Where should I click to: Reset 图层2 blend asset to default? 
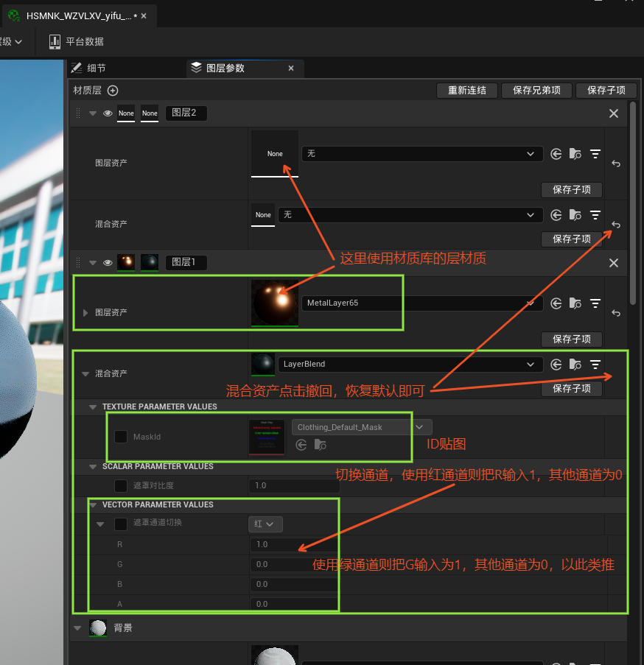click(x=616, y=225)
